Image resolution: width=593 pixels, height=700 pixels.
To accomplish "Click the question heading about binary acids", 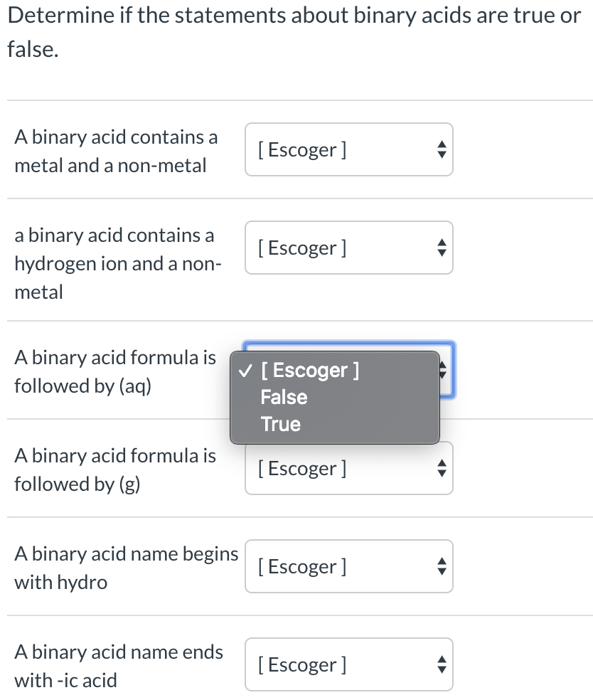I will [x=296, y=32].
